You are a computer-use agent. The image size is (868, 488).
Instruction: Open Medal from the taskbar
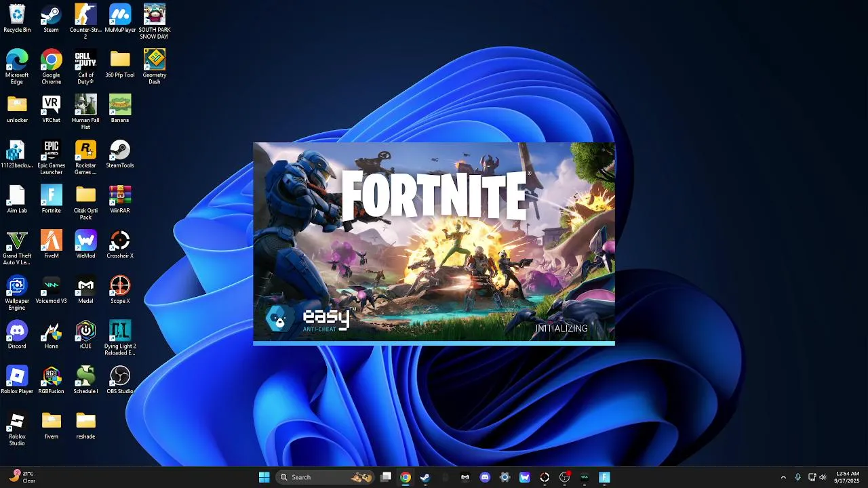point(465,477)
